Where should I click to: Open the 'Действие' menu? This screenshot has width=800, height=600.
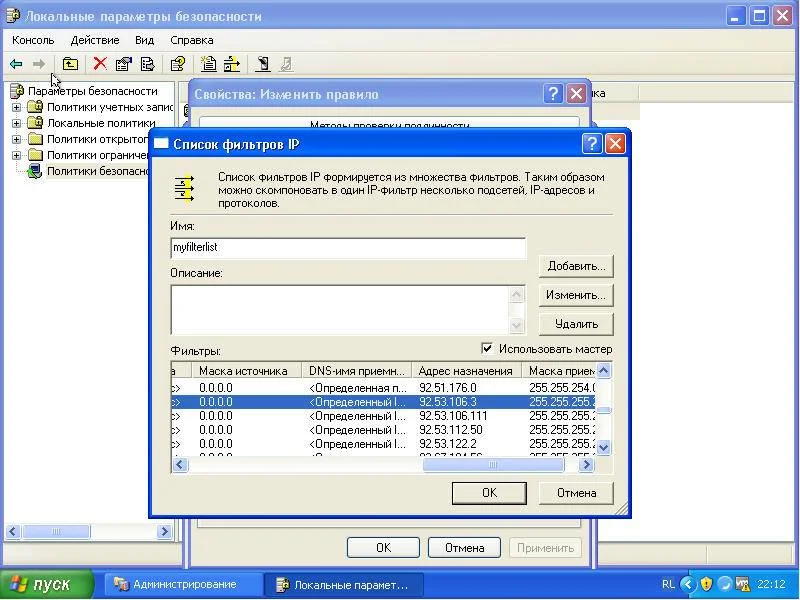pos(95,40)
